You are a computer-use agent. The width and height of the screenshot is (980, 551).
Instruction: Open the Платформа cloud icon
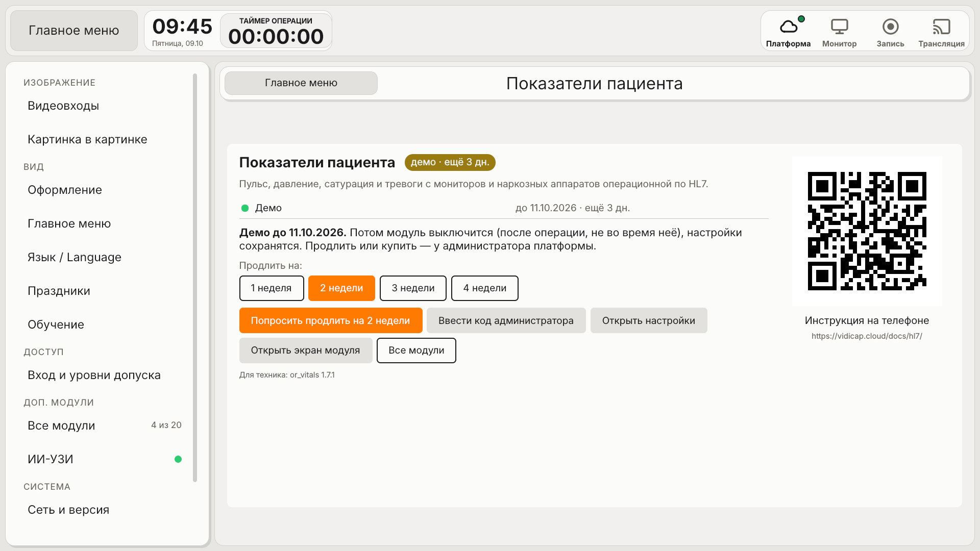click(x=788, y=31)
